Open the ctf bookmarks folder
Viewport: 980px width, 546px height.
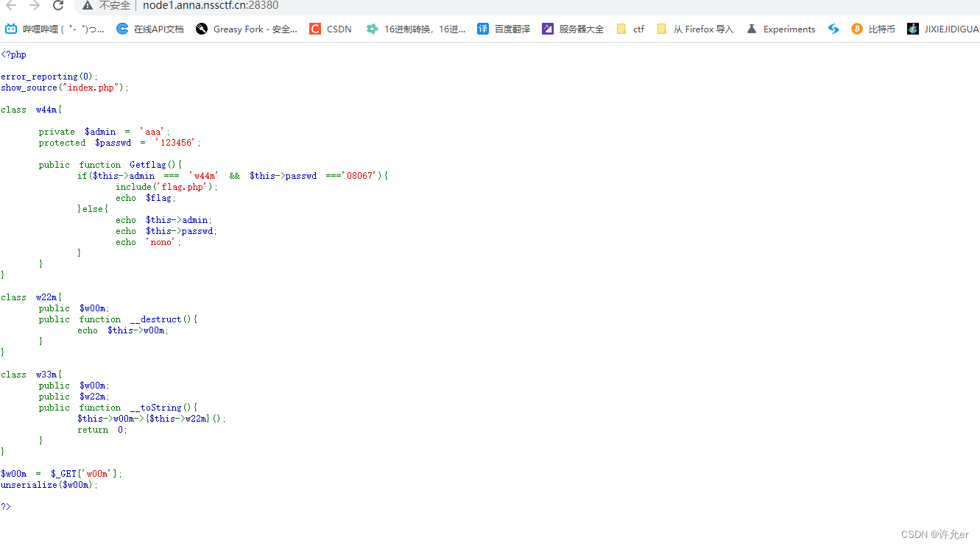[x=630, y=29]
